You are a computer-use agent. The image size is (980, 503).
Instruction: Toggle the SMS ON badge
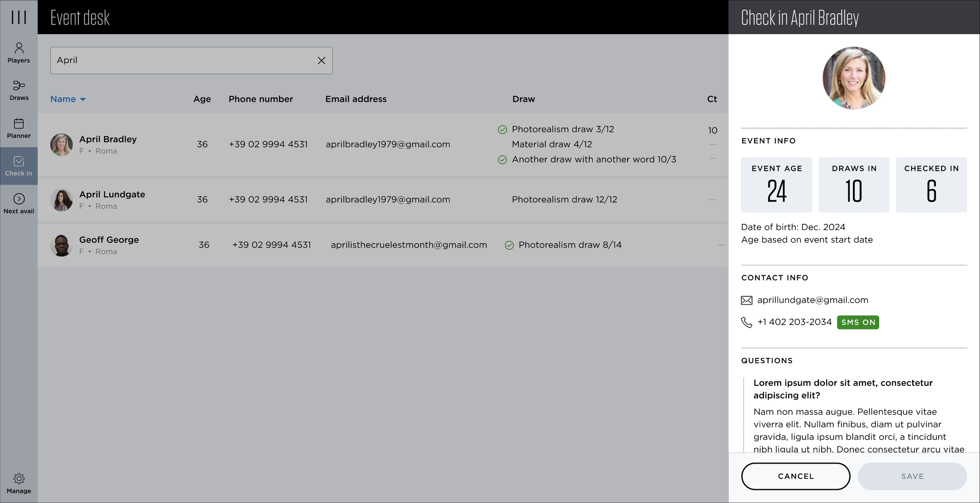point(858,322)
